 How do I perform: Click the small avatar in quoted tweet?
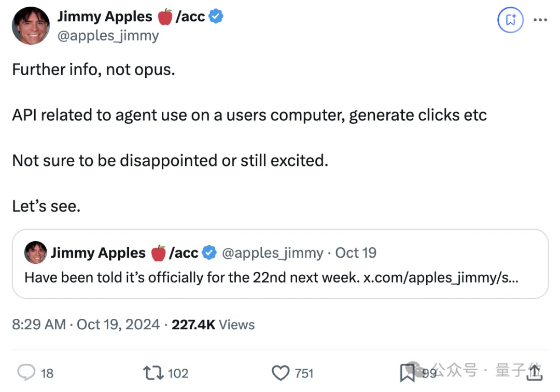(x=35, y=253)
